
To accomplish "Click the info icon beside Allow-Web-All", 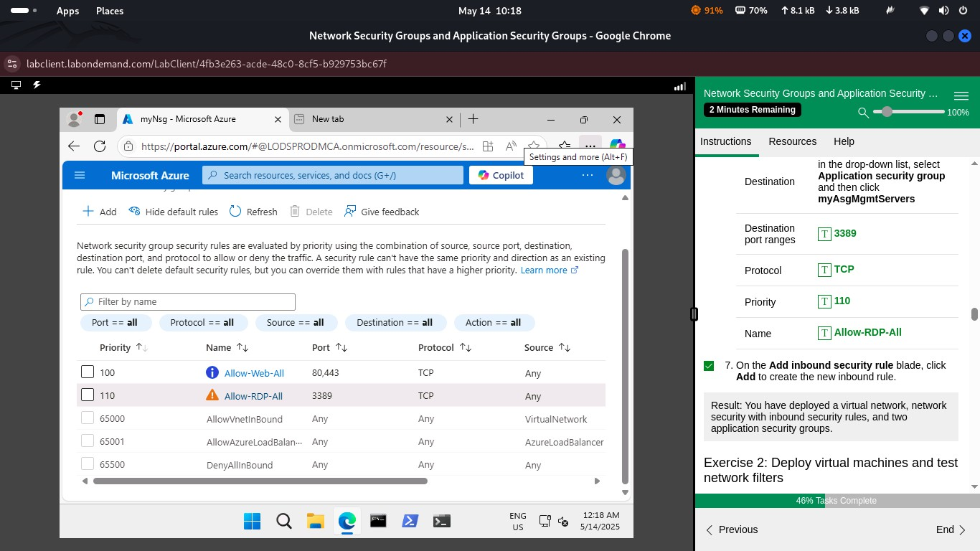I will [212, 372].
